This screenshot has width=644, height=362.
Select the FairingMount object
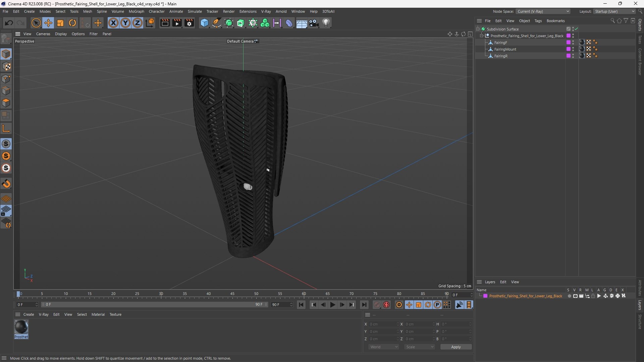coord(505,49)
